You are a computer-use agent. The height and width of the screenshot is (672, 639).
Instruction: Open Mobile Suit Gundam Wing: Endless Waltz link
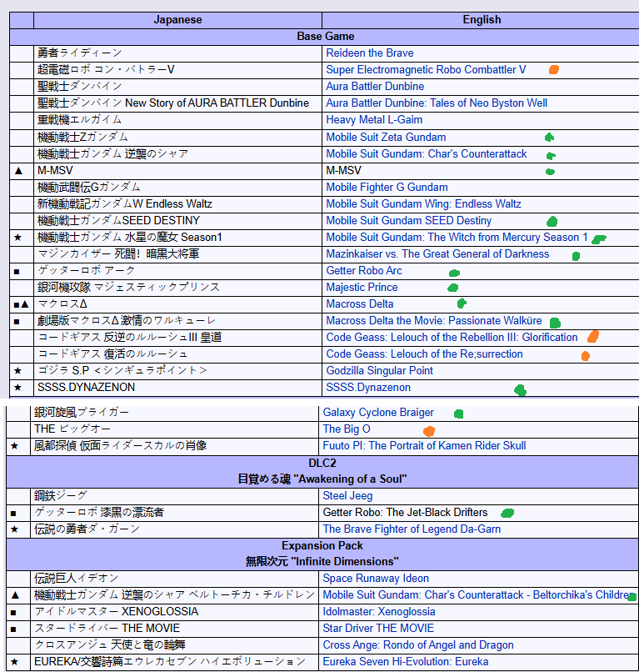click(x=423, y=204)
